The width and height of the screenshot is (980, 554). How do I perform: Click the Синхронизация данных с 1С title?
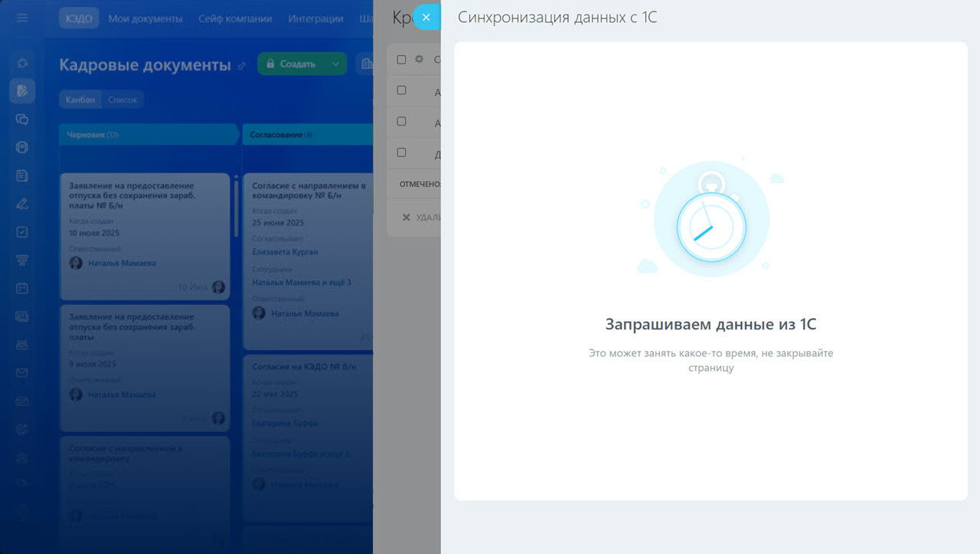coord(557,18)
